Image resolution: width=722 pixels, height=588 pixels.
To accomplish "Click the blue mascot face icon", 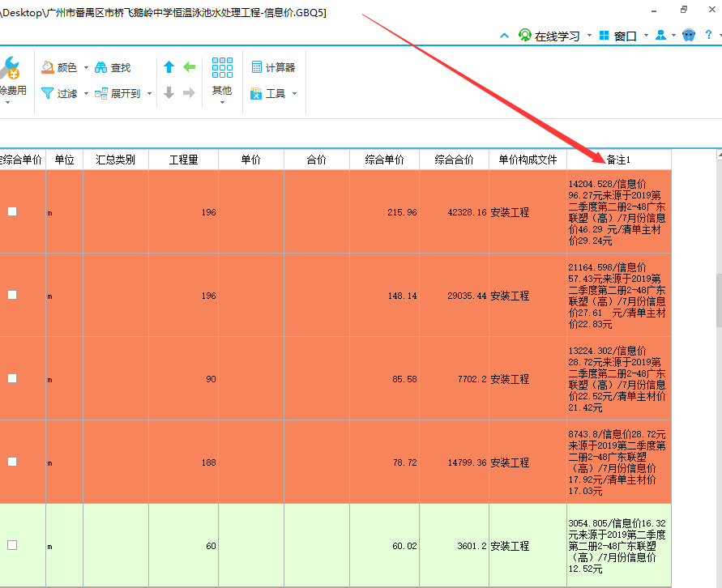I will (689, 35).
